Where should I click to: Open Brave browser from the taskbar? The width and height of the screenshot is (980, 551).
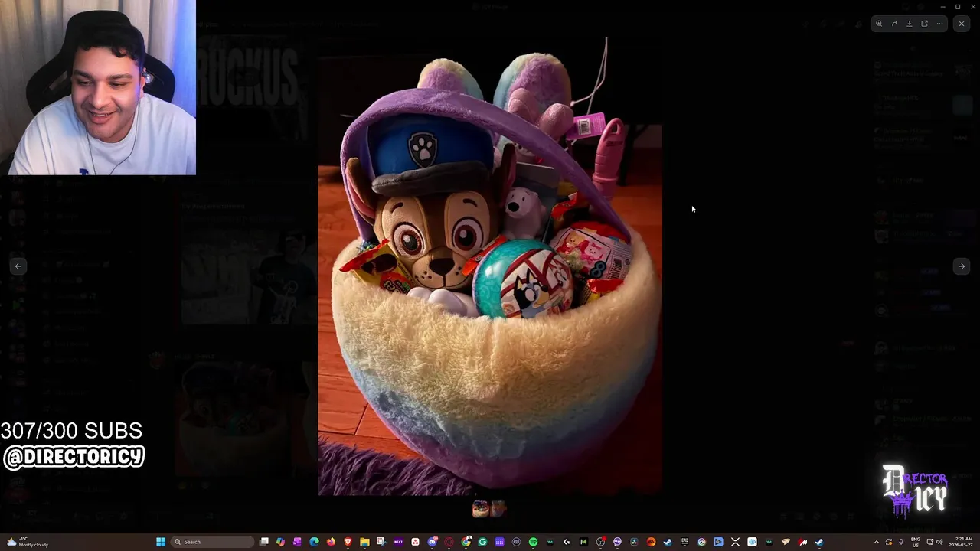click(348, 542)
